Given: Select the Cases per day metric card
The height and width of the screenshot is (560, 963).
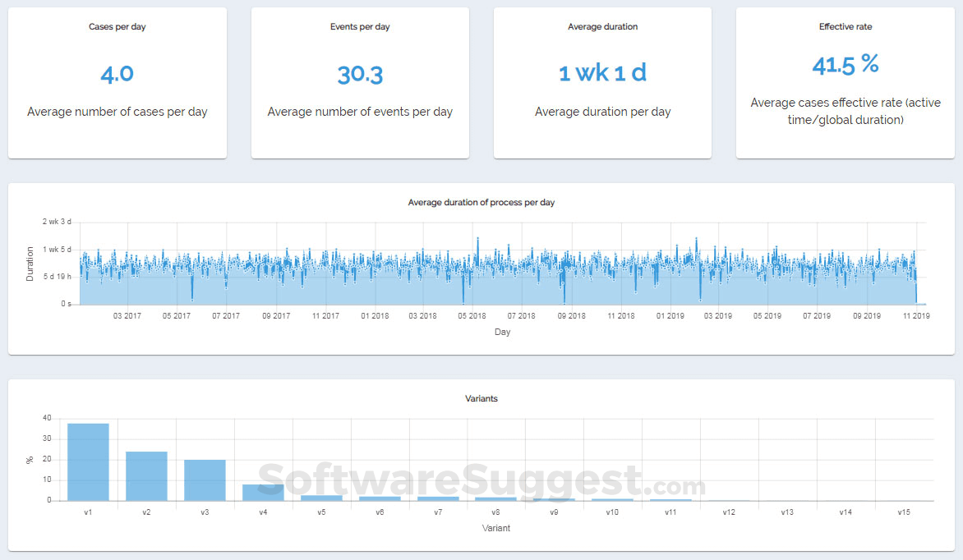Looking at the screenshot, I should pos(117,82).
